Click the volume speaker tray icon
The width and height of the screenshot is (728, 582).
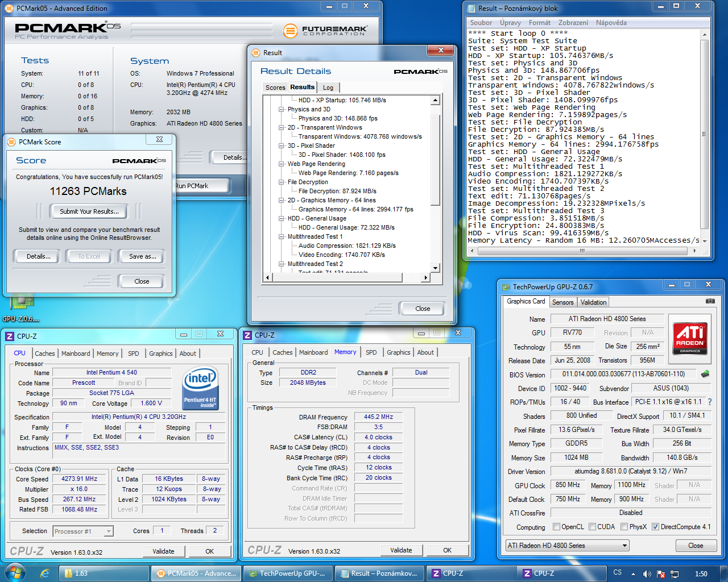[647, 574]
